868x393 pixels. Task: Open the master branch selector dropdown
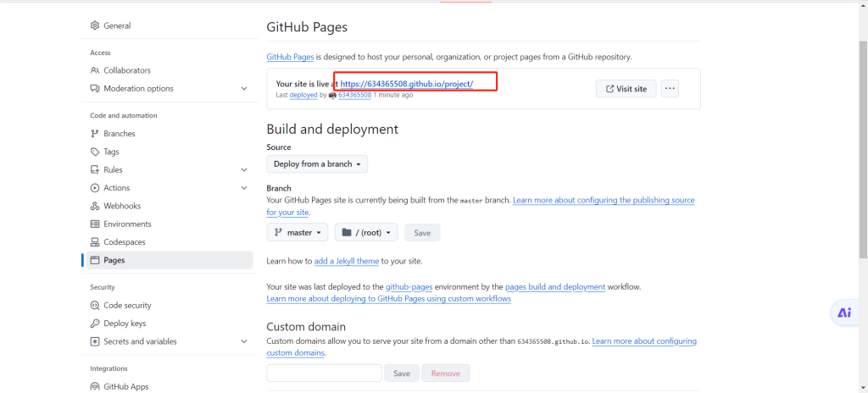click(x=298, y=232)
